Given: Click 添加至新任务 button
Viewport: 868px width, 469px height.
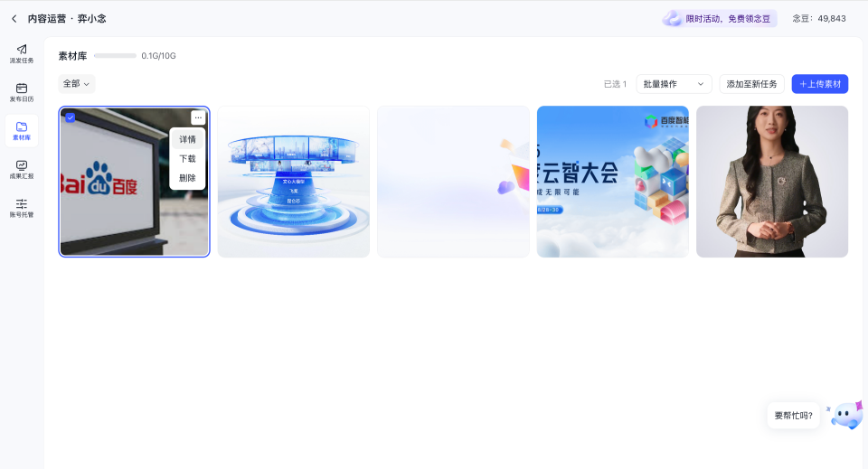Looking at the screenshot, I should point(751,84).
